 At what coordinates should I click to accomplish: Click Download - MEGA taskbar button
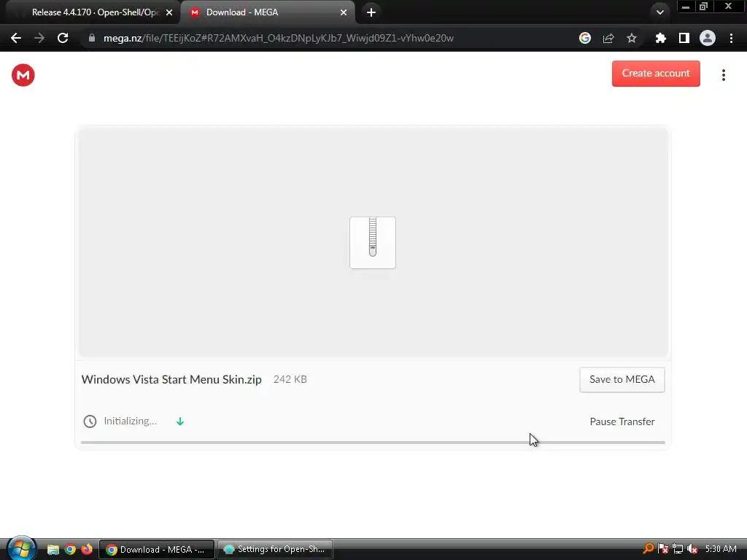point(156,550)
